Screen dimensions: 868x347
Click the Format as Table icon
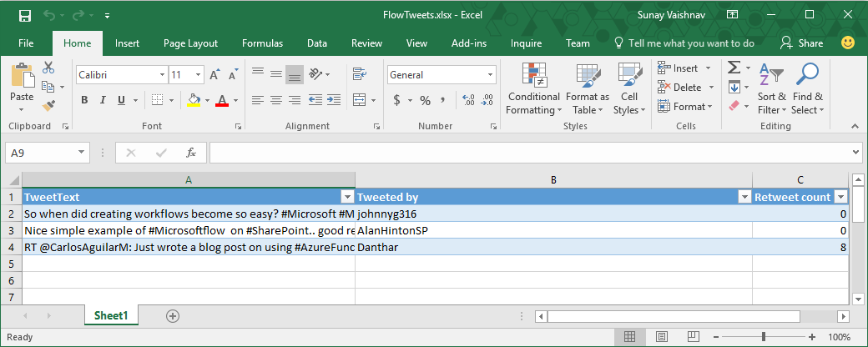pyautogui.click(x=587, y=89)
